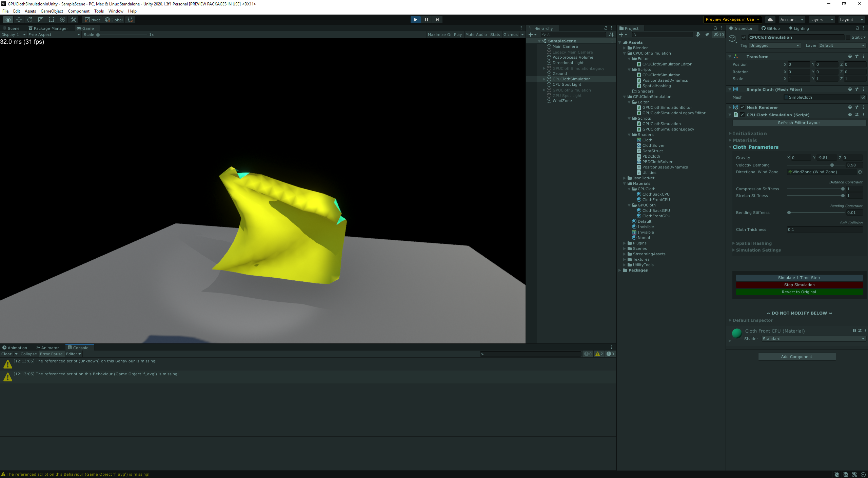Image resolution: width=868 pixels, height=478 pixels.
Task: Click the Step Forward playback control
Action: (x=437, y=19)
